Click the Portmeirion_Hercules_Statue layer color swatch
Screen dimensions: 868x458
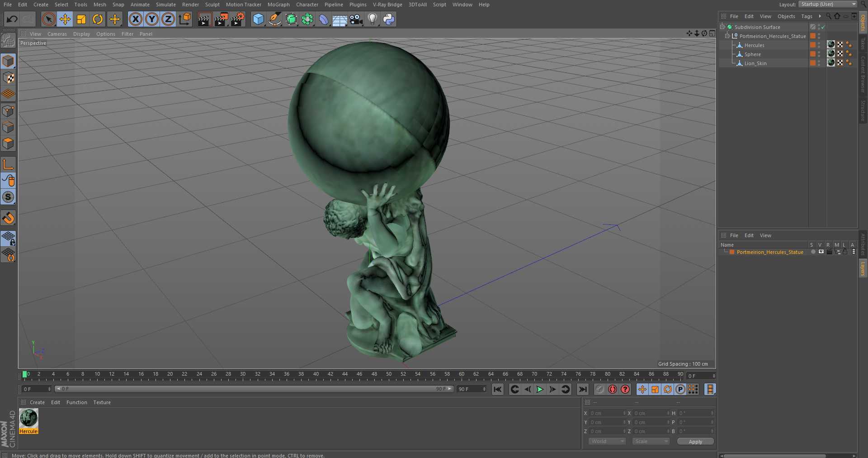[x=732, y=252]
